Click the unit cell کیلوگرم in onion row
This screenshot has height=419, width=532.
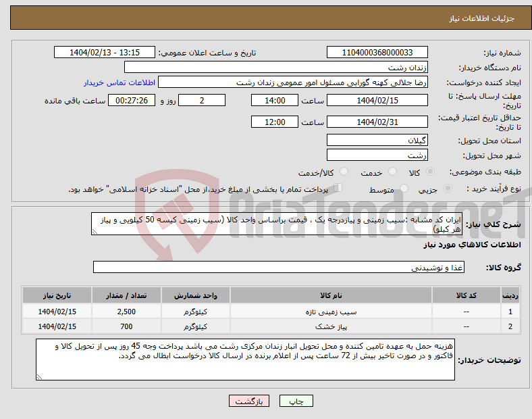195,326
